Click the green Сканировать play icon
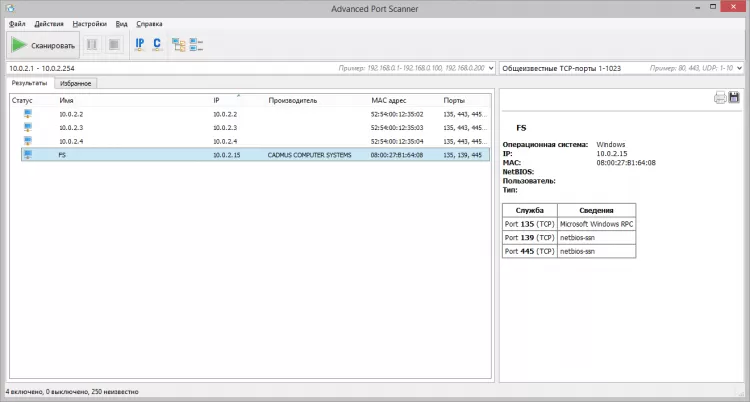Screen dimensions: 750x402 [x=20, y=45]
